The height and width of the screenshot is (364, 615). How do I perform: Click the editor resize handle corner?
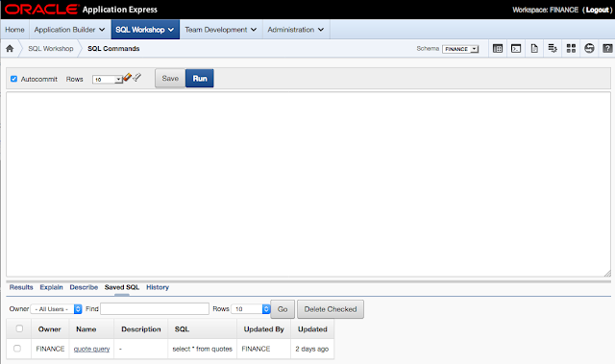[x=607, y=273]
